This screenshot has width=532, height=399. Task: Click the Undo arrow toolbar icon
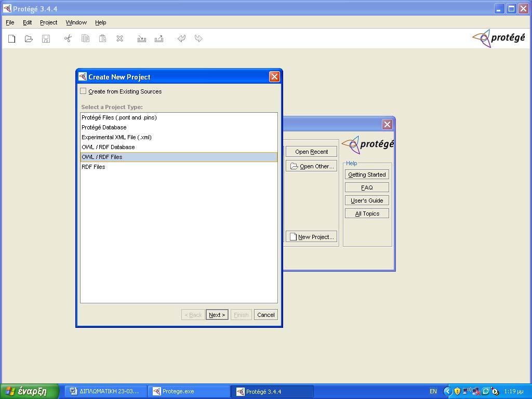[x=181, y=38]
